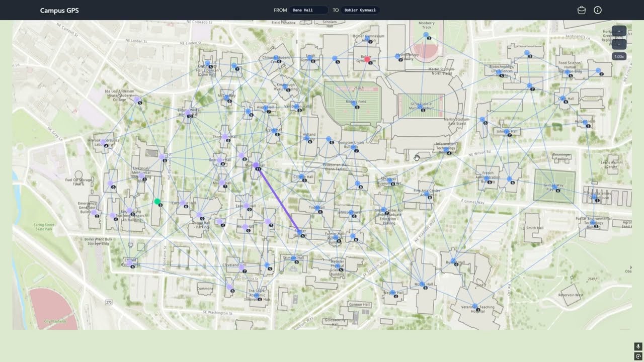Select the Johnson Hall node
Image resolution: width=644 pixels, height=362 pixels.
tap(507, 131)
